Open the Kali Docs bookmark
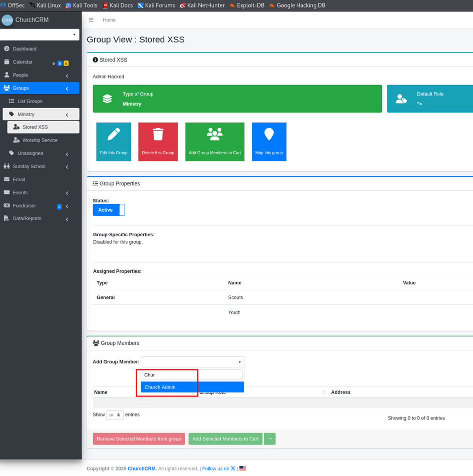Screen dimensions: 473x476 click(x=118, y=5)
